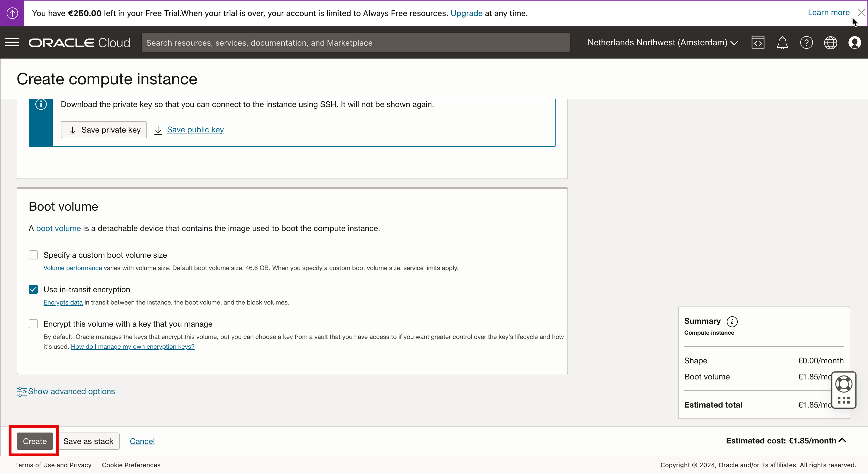Click the Upgrade link in banner
Screen dimensions: 868x473
pos(466,13)
